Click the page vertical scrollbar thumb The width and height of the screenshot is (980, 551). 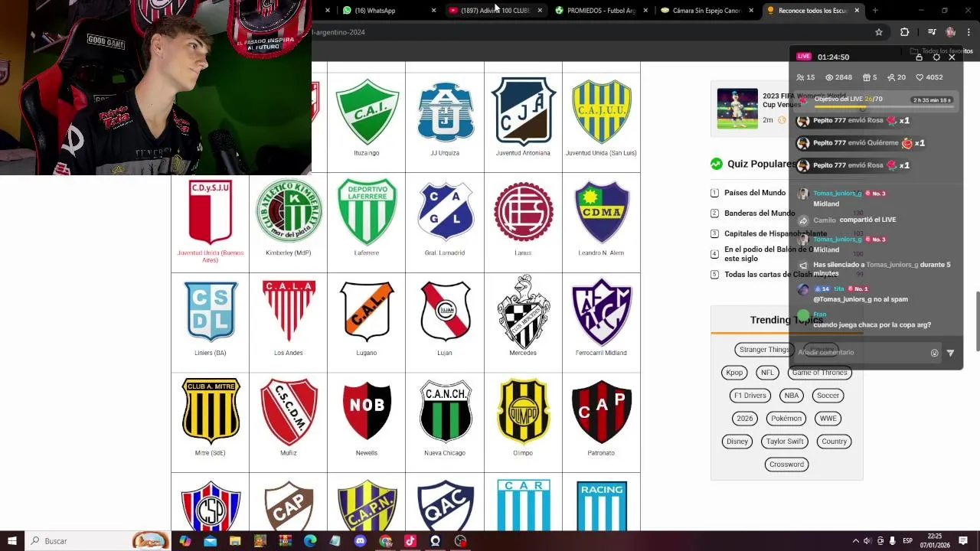[x=976, y=320]
